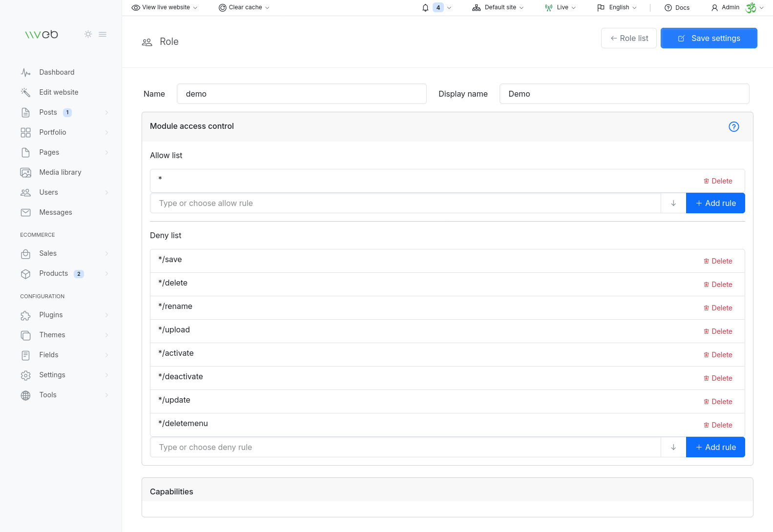Toggle the light/dark theme sun icon
This screenshot has height=532, width=773.
pyautogui.click(x=88, y=34)
